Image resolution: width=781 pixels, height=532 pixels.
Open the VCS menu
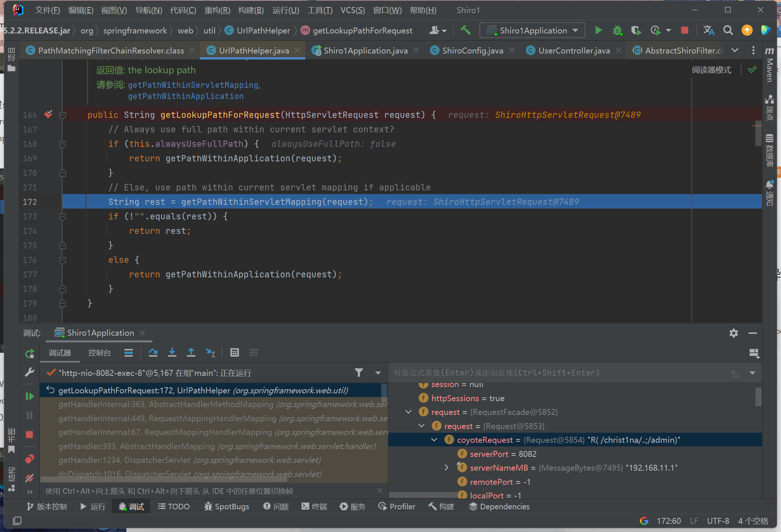point(352,10)
